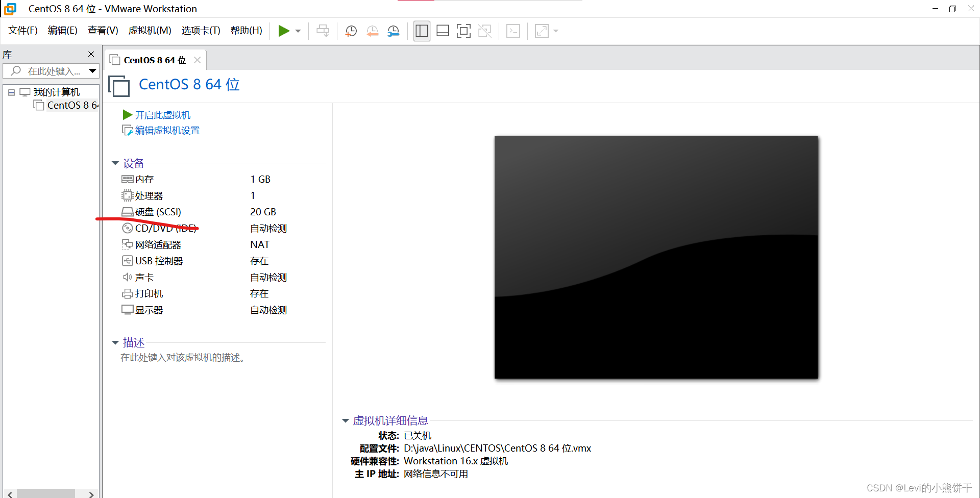This screenshot has width=980, height=498.
Task: Click the virtual machine screen preview
Action: 656,257
